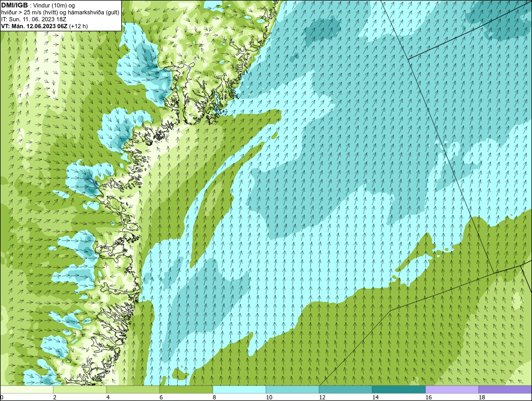Click the legend label '8'
Image resolution: width=532 pixels, height=401 pixels.
coord(214,397)
